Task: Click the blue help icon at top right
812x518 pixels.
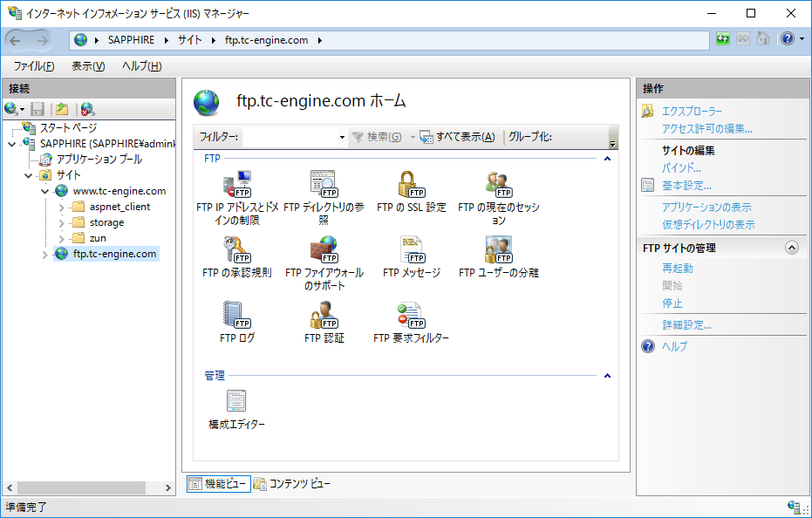Action: [788, 39]
